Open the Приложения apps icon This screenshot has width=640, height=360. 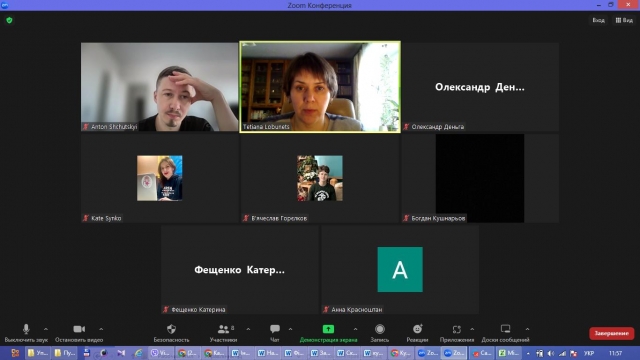click(456, 329)
